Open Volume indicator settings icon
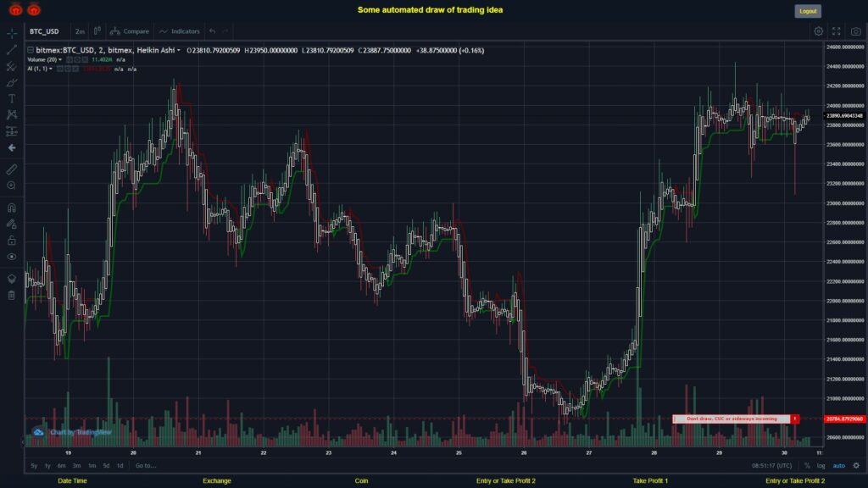 click(77, 60)
